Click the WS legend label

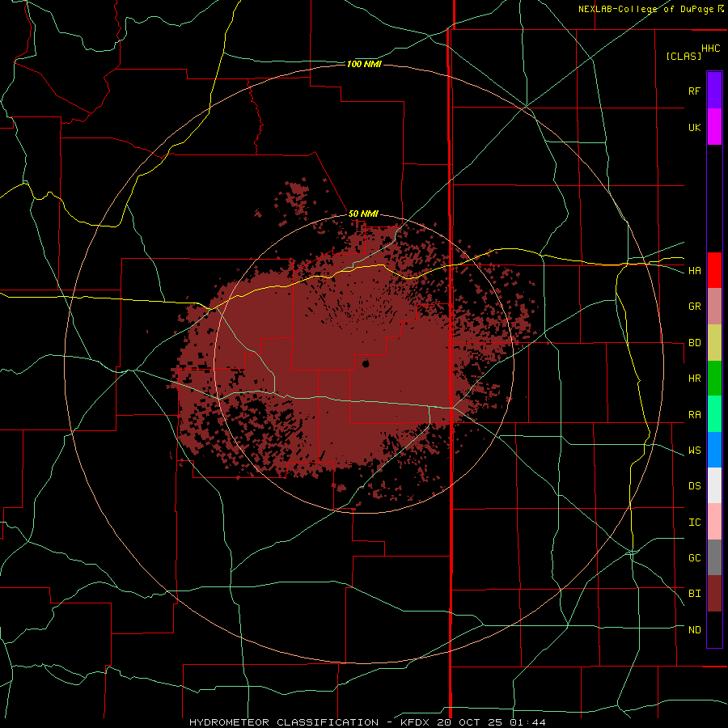pos(694,451)
